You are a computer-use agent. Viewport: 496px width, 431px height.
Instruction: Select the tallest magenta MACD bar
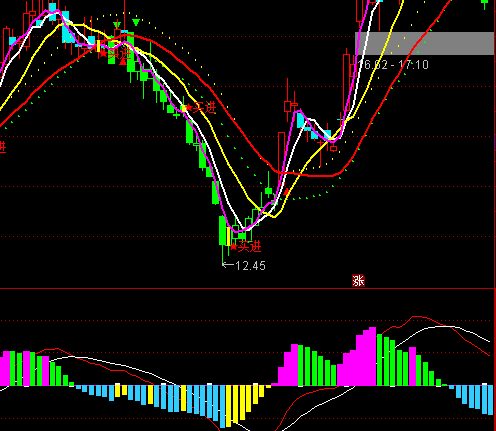[x=373, y=356]
